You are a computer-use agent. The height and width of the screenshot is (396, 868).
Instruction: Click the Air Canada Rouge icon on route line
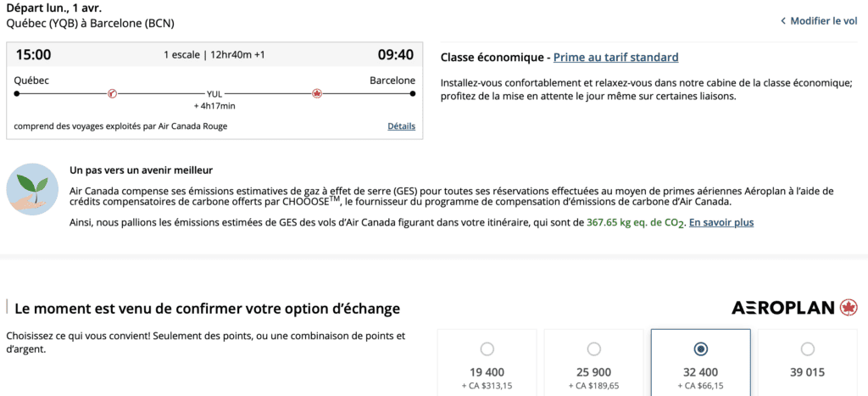(112, 93)
